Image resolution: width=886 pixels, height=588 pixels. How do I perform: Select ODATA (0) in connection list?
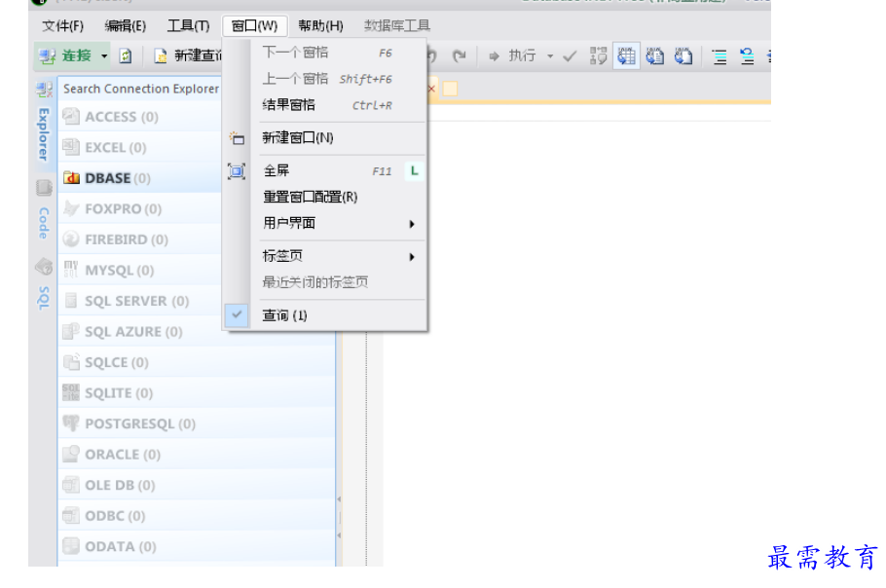pyautogui.click(x=197, y=546)
